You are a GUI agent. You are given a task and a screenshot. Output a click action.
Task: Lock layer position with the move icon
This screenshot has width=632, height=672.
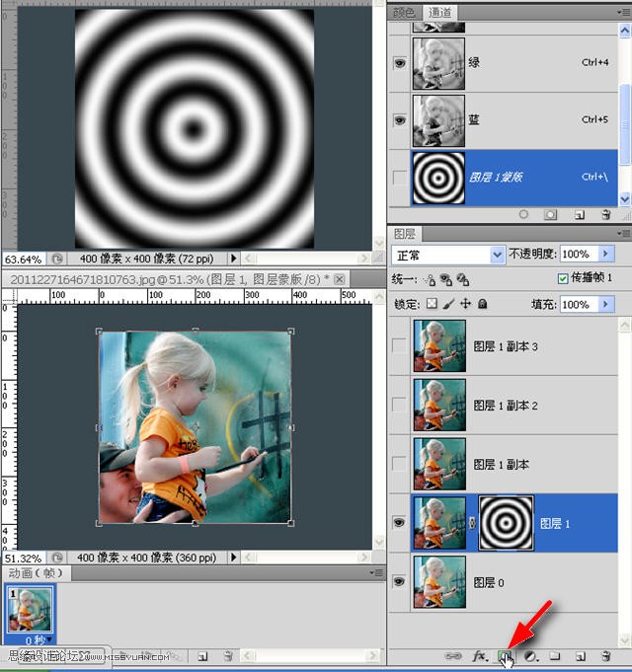click(x=466, y=304)
